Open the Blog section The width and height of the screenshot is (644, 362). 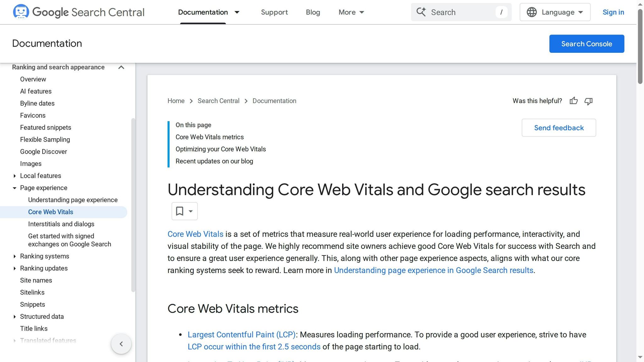point(313,12)
